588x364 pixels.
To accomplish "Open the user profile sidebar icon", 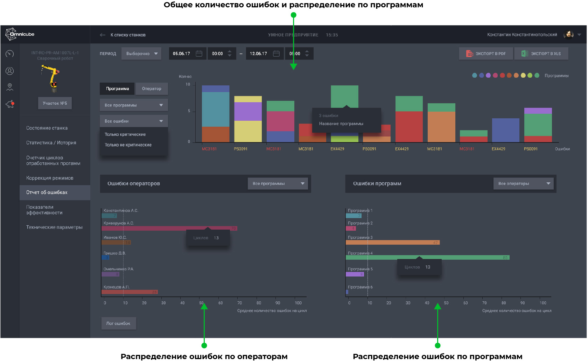I will [10, 71].
